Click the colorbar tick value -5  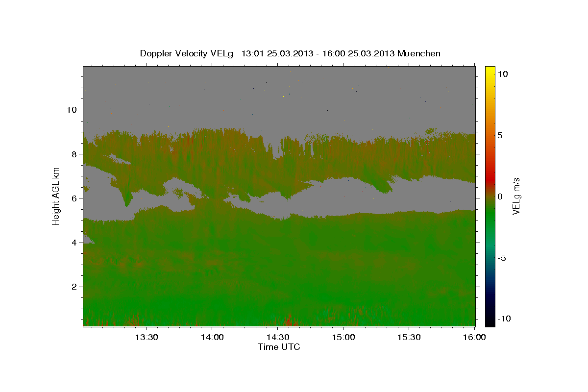click(x=501, y=258)
